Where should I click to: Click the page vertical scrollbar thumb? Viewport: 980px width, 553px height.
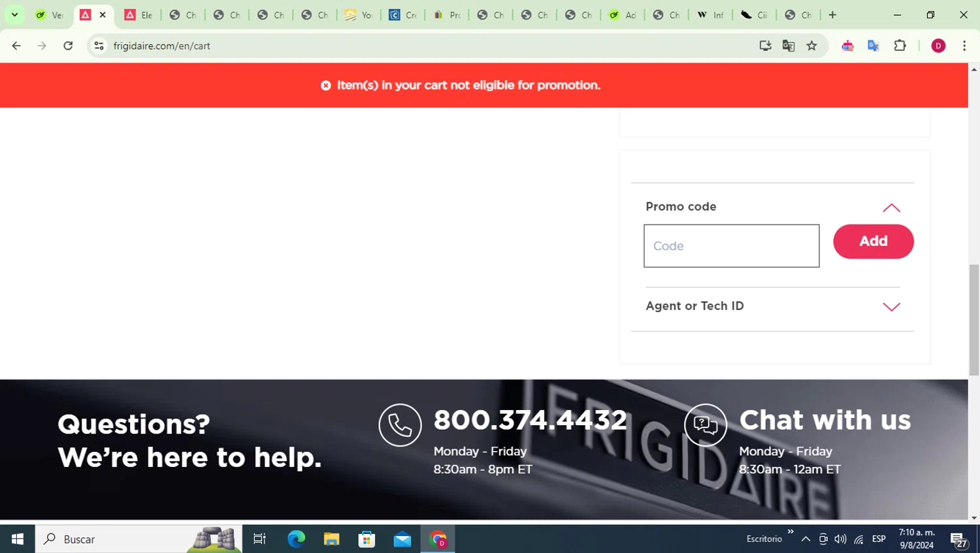[974, 320]
